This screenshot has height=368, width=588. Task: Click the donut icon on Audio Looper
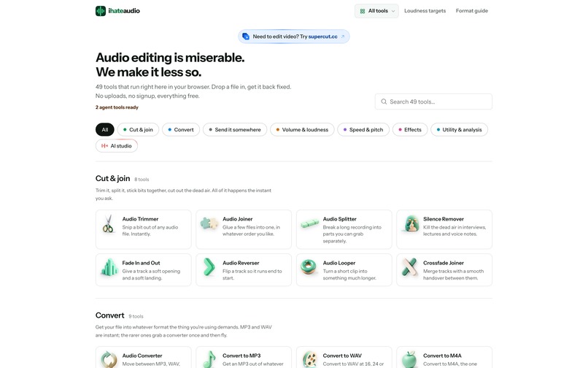click(309, 267)
